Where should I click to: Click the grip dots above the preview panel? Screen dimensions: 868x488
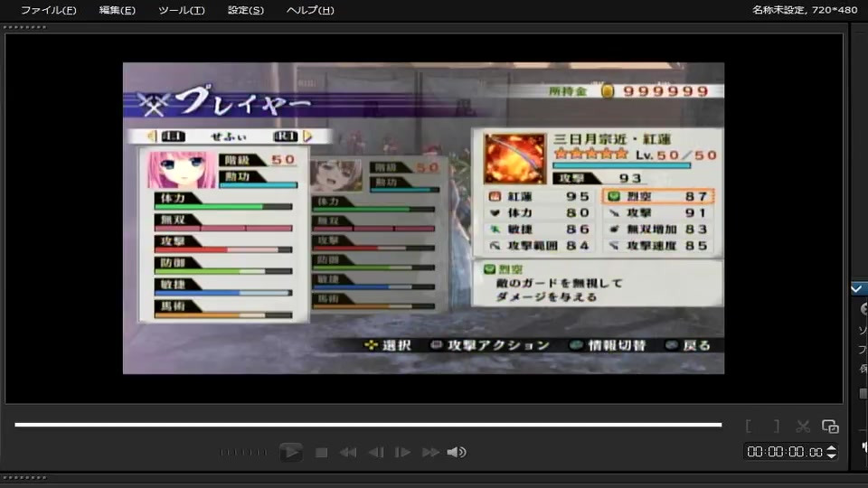pos(24,27)
